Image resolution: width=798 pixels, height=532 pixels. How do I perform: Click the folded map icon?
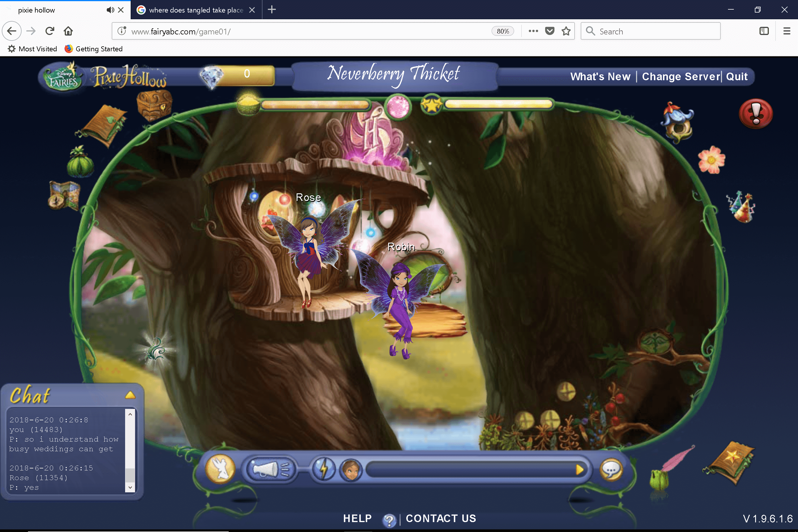click(64, 195)
